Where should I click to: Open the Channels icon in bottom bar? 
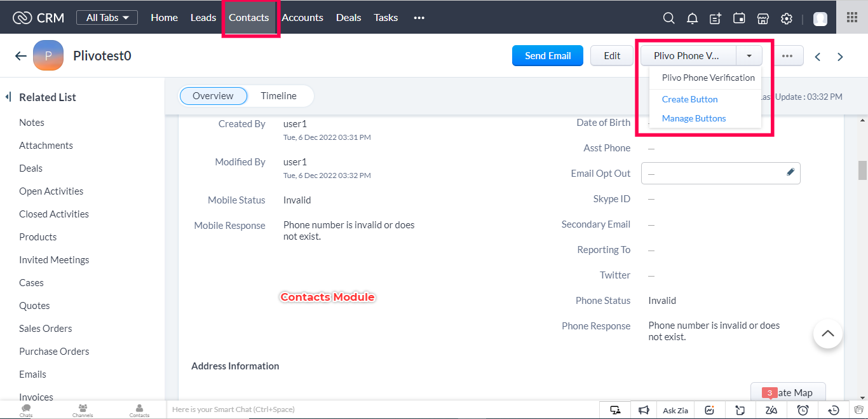83,410
